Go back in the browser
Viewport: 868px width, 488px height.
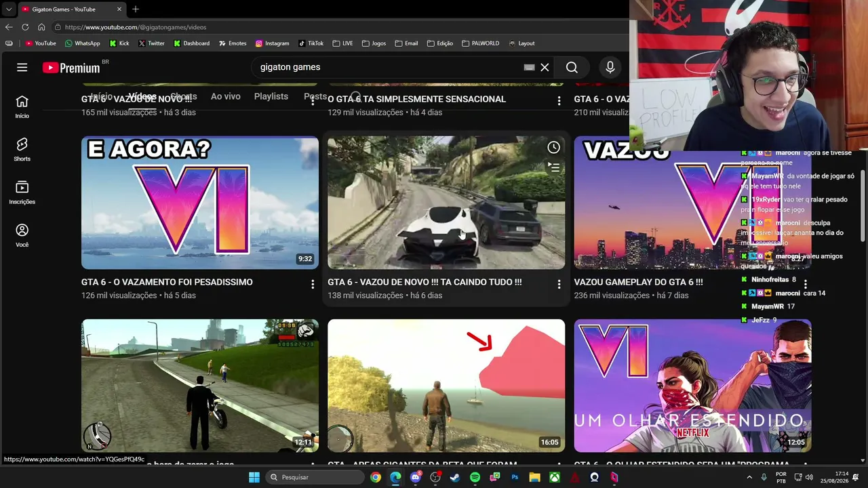[9, 27]
